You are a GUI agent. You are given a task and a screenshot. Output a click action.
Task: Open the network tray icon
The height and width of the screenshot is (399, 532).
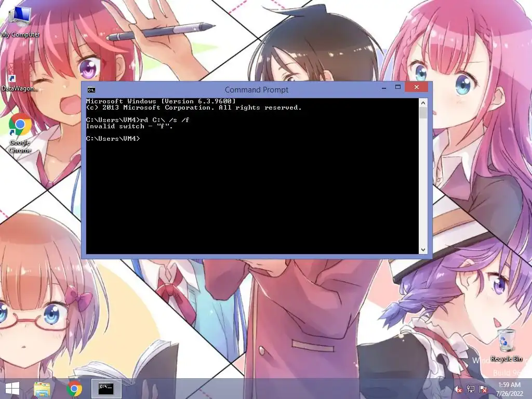point(471,389)
